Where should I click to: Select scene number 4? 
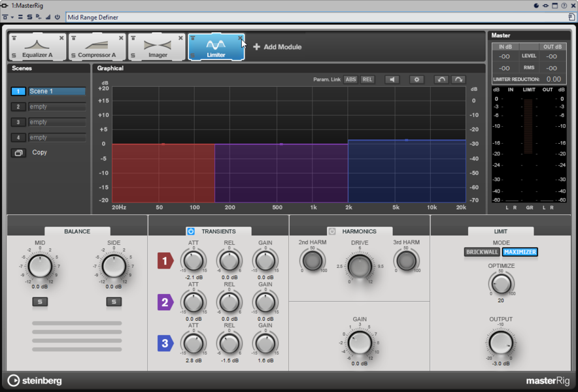[x=18, y=138]
